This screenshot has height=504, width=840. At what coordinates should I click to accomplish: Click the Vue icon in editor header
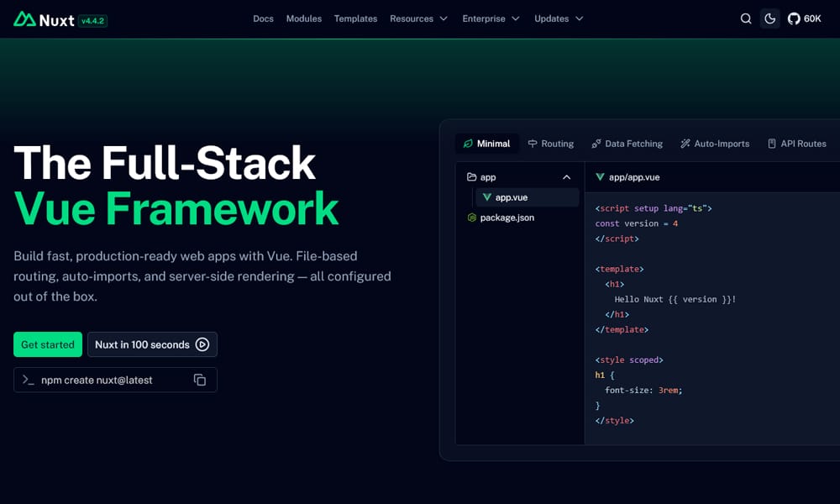click(600, 176)
